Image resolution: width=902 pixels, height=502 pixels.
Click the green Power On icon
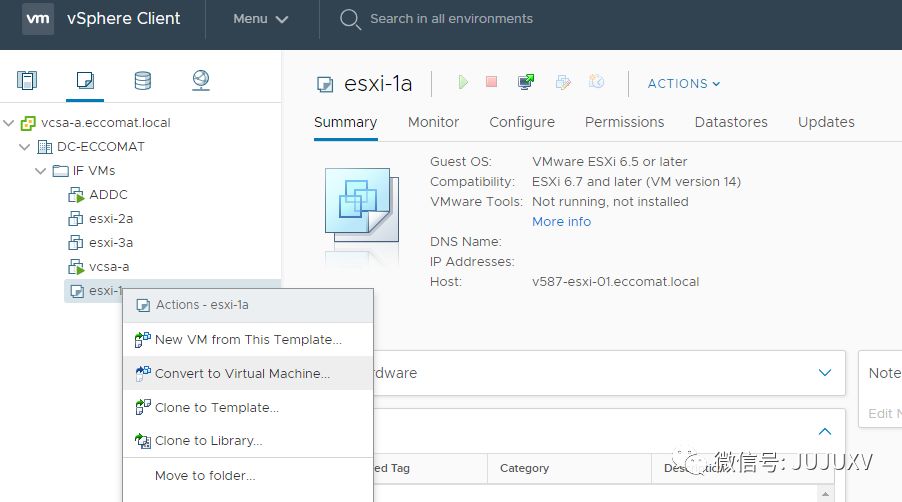(463, 82)
